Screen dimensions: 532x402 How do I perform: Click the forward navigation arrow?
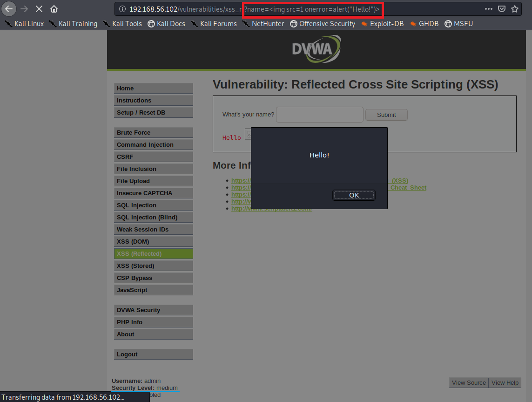tap(24, 9)
